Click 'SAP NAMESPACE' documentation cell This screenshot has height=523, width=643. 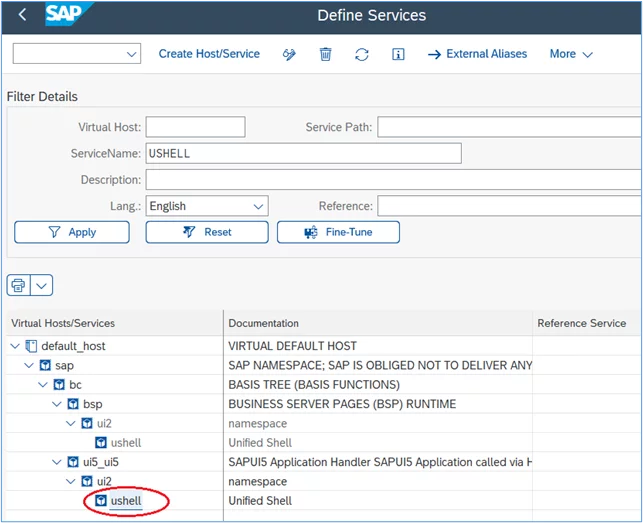tap(380, 365)
